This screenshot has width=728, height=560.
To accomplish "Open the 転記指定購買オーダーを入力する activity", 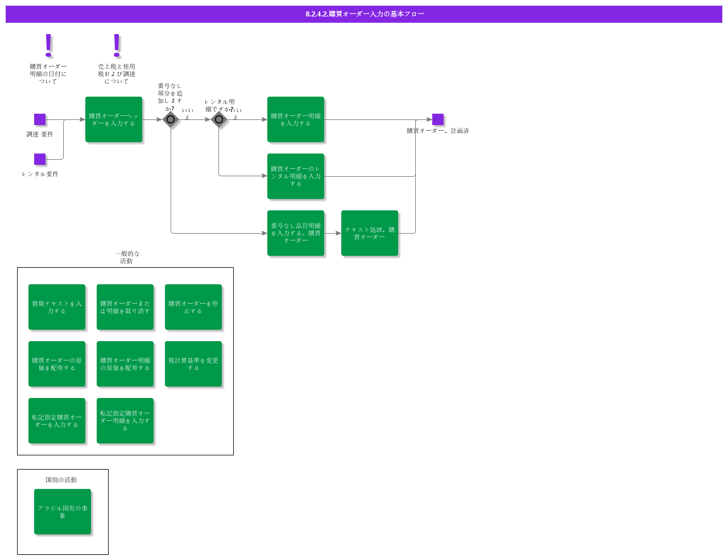I will pos(57,421).
